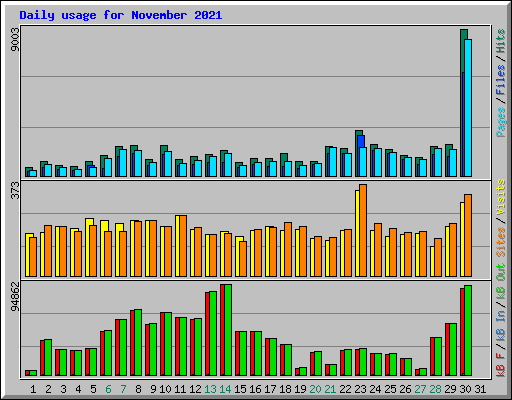The height and width of the screenshot is (400, 512).
Task: Click the 94862 value on the bottom axis
Action: [15, 296]
